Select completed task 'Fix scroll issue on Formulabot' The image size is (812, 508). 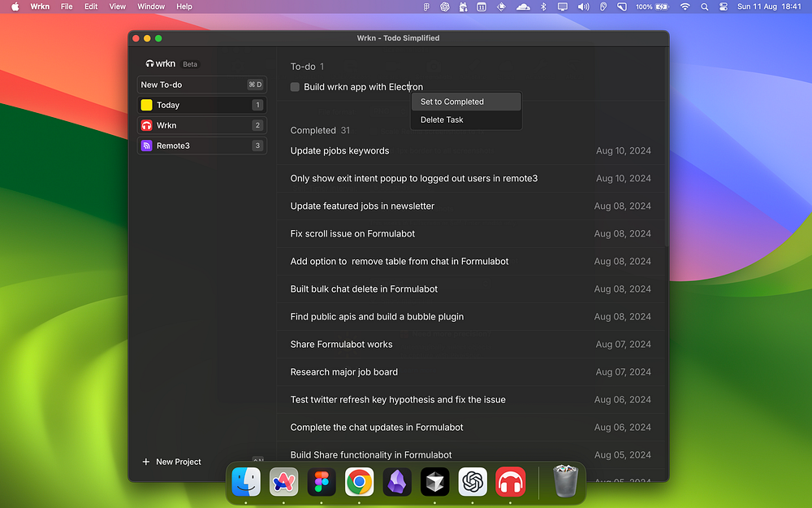352,233
